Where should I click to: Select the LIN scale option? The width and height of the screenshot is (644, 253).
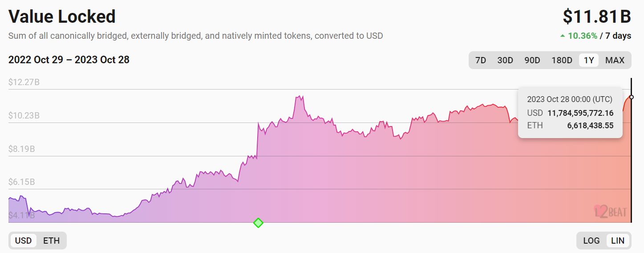tap(618, 241)
